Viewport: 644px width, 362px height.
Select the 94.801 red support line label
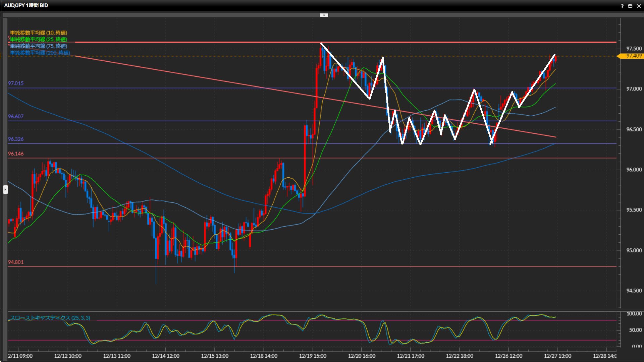tap(16, 262)
